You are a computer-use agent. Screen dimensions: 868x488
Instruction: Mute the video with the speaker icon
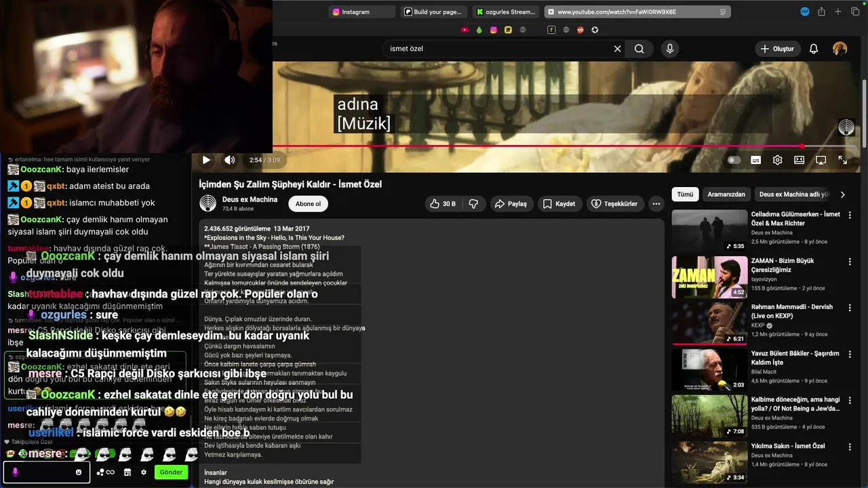[230, 160]
